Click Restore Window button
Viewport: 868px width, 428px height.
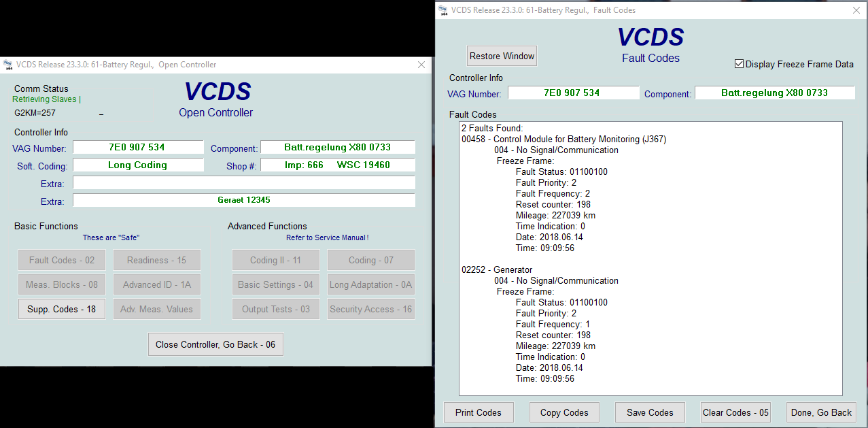[502, 56]
